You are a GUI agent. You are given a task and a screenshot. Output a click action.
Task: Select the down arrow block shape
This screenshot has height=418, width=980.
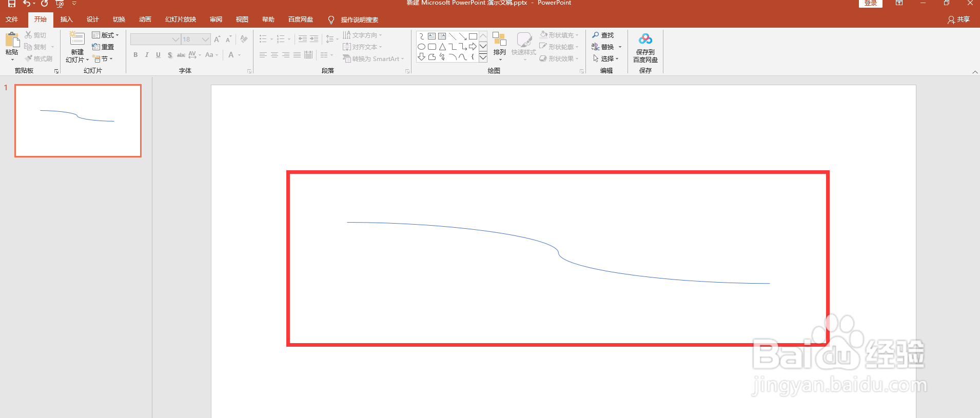[x=421, y=56]
